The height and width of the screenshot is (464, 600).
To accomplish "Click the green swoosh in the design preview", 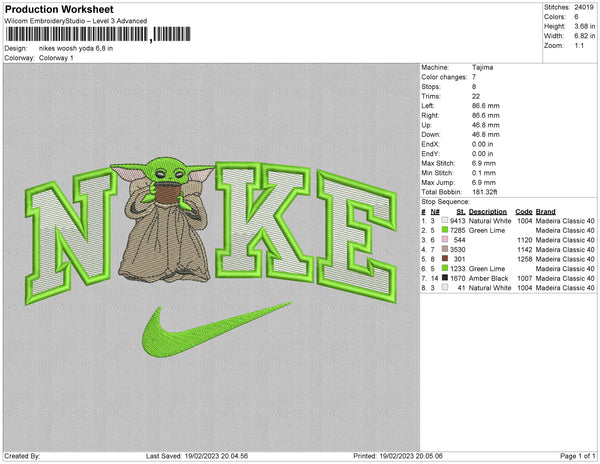I will click(216, 329).
